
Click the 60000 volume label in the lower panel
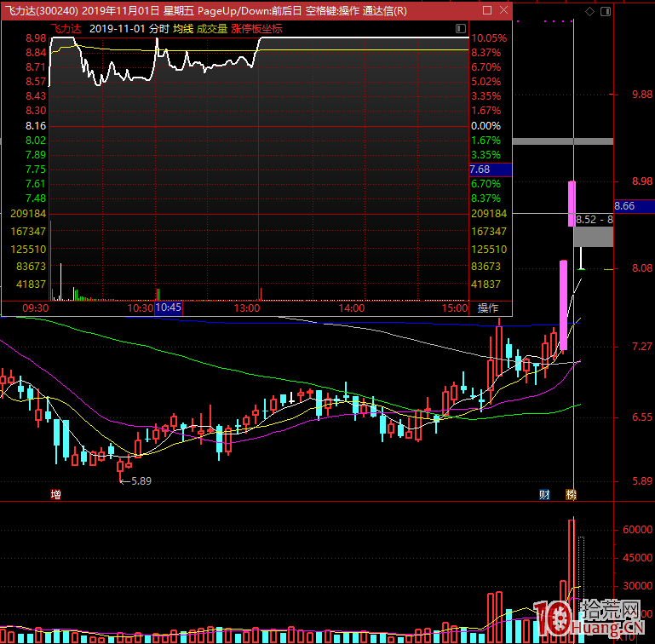click(637, 530)
